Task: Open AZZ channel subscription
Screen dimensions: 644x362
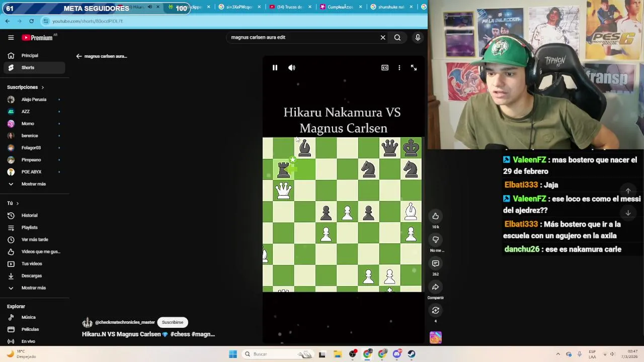Action: tap(34, 112)
